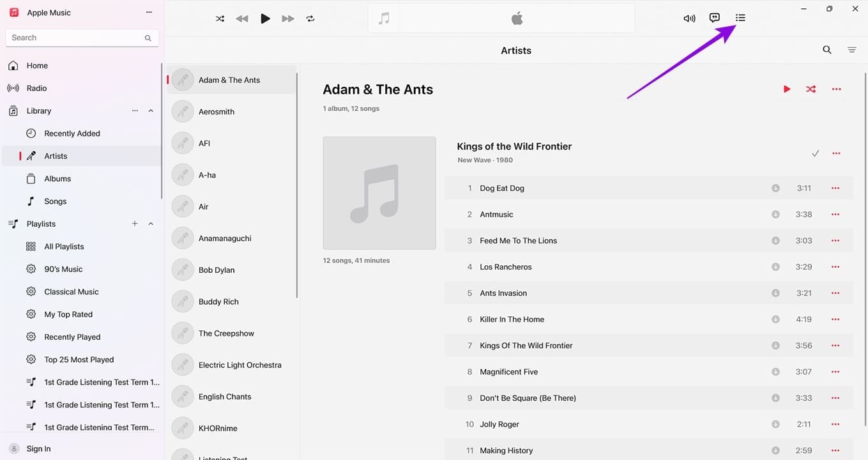This screenshot has width=868, height=460.
Task: Open more options for Antmusic
Action: pos(835,215)
